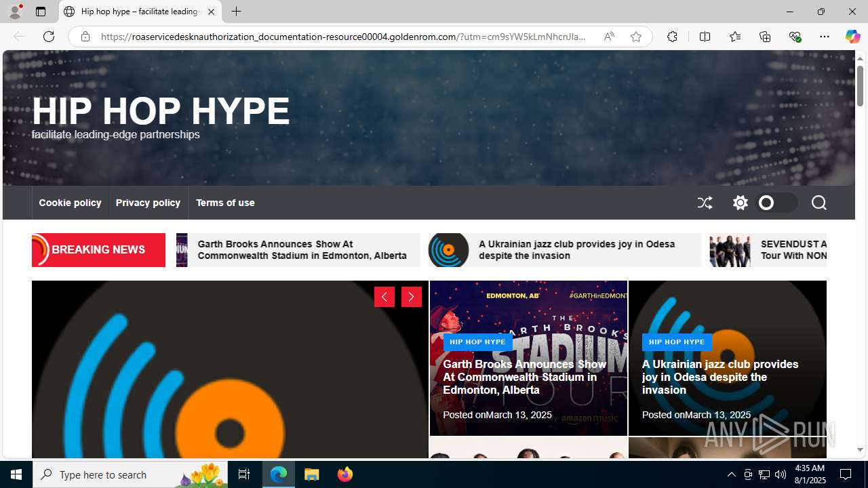
Task: Close the Hip hop hype tab
Action: click(211, 12)
